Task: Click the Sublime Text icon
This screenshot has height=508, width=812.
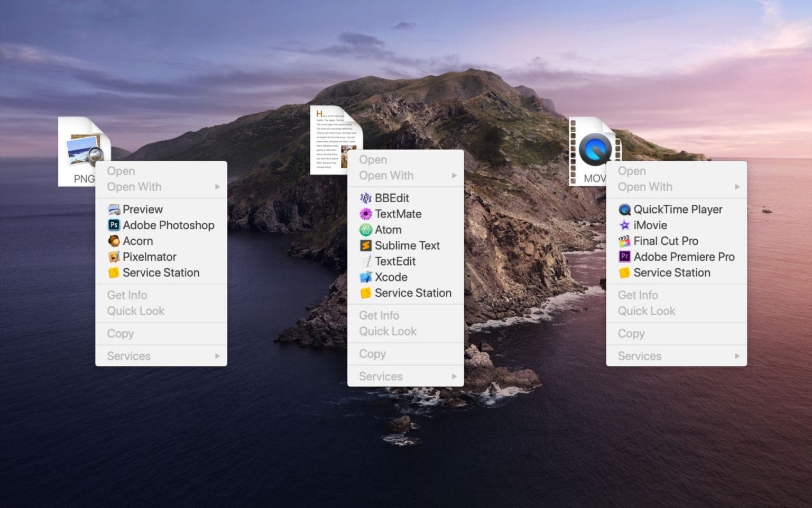Action: pyautogui.click(x=365, y=246)
